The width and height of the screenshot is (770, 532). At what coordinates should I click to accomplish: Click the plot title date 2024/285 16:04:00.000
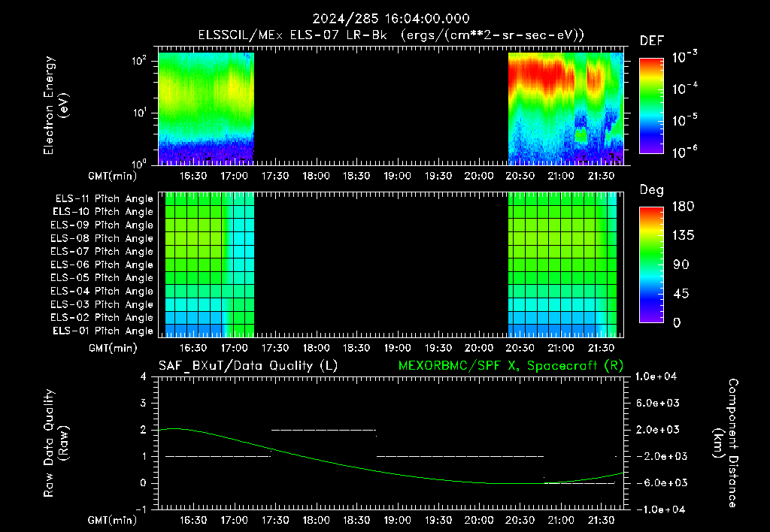point(391,19)
